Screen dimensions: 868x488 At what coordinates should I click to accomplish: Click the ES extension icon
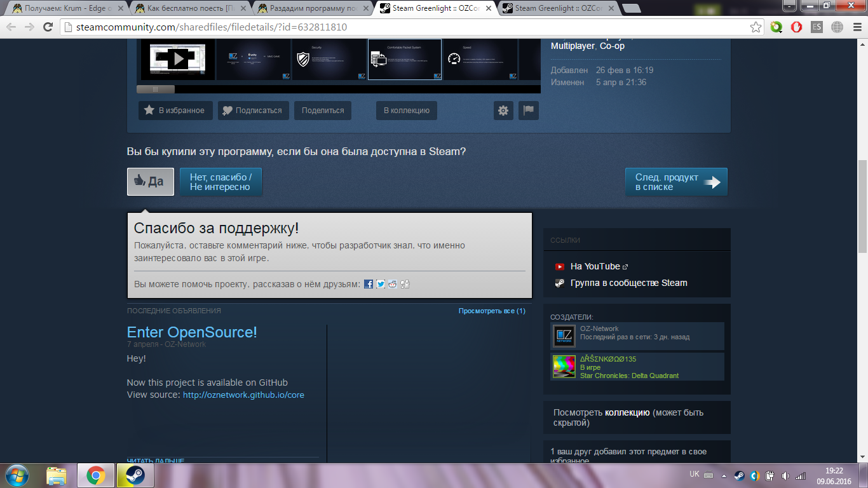[817, 27]
